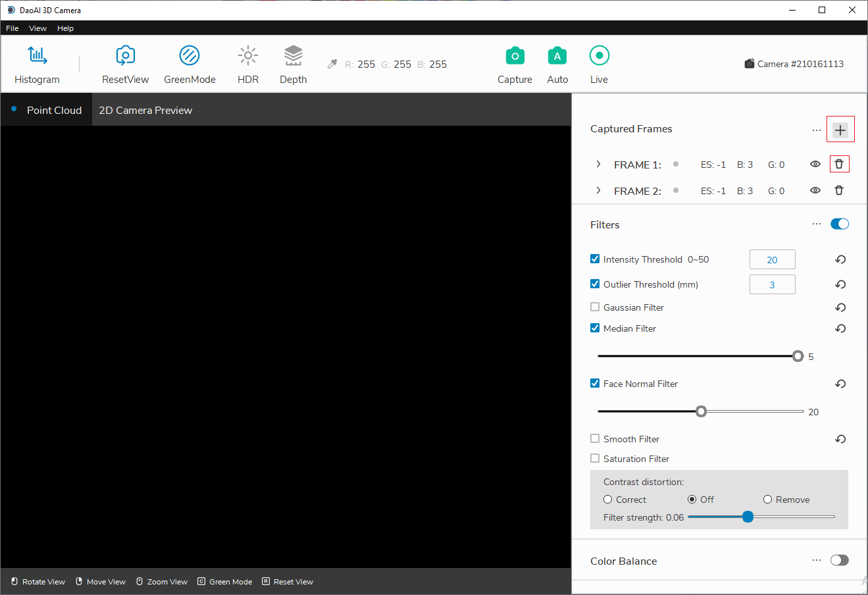
Task: Hide FRAME 2 using the eye icon
Action: 815,190
